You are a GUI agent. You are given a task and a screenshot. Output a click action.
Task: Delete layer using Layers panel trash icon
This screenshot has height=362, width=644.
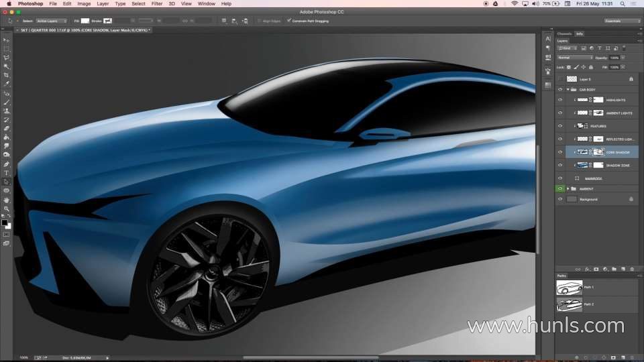click(x=631, y=269)
